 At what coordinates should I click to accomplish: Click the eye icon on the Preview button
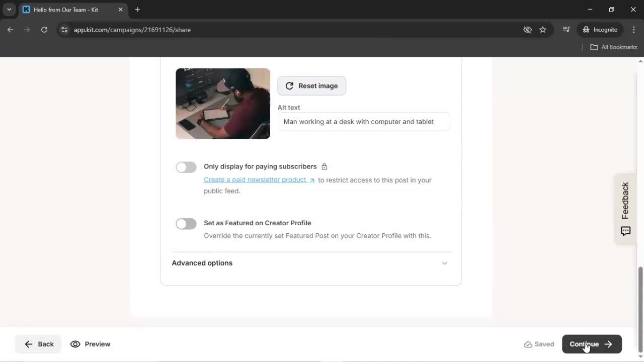(75, 344)
